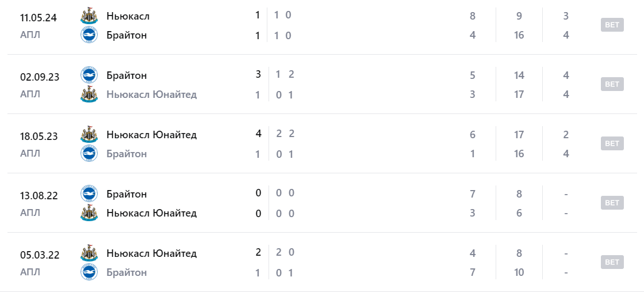Click Brighton crest in 18.05.23 match
Viewport: 644px width, 292px height.
click(89, 154)
